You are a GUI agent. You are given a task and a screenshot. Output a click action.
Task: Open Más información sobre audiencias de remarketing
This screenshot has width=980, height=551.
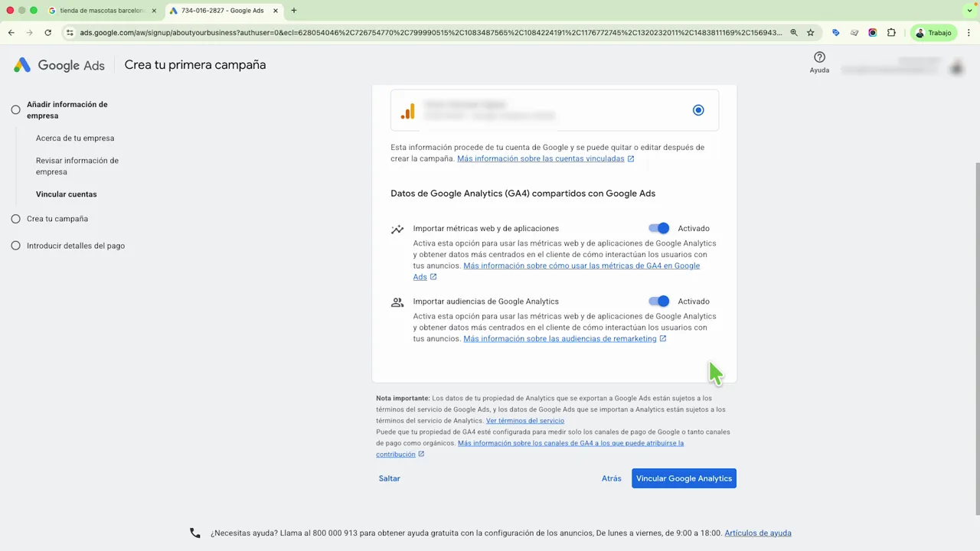(565, 338)
